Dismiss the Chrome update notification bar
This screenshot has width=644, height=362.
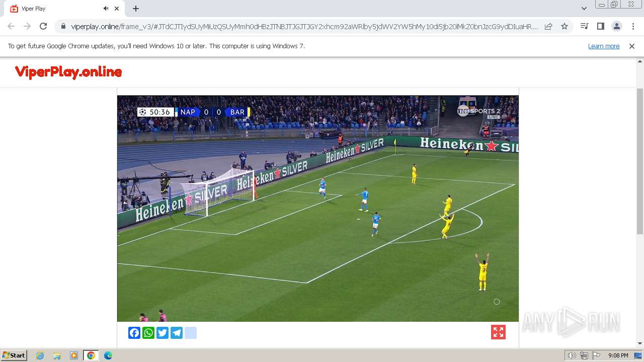click(632, 46)
